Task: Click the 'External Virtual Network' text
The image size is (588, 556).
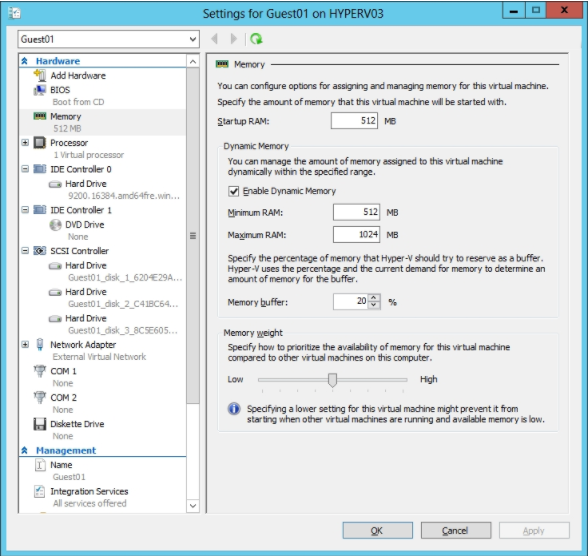Action: 99,357
